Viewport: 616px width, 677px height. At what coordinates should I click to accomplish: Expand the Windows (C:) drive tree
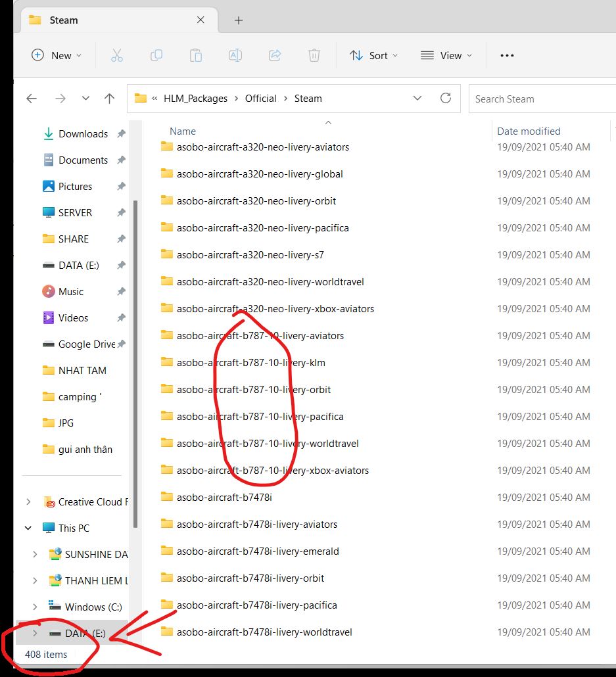(35, 607)
